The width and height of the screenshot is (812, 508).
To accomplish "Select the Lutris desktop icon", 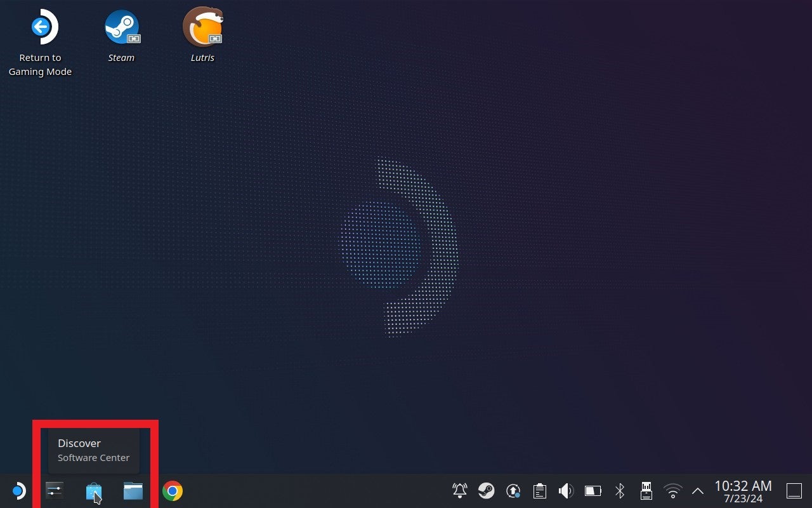I will point(202,29).
